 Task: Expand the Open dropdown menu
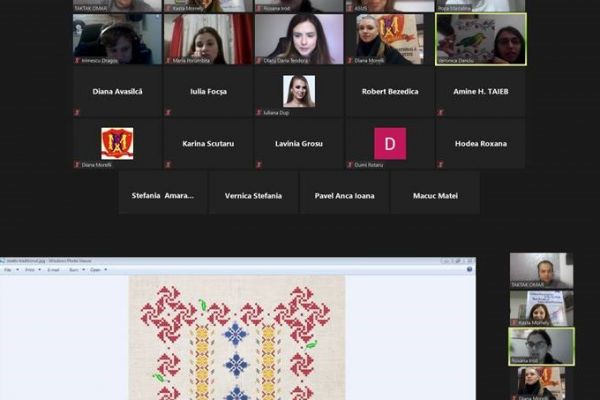pos(98,269)
